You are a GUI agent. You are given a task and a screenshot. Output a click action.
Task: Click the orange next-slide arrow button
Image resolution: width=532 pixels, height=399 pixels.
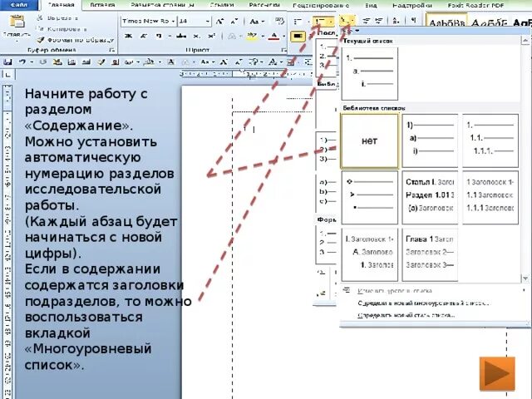tap(497, 373)
